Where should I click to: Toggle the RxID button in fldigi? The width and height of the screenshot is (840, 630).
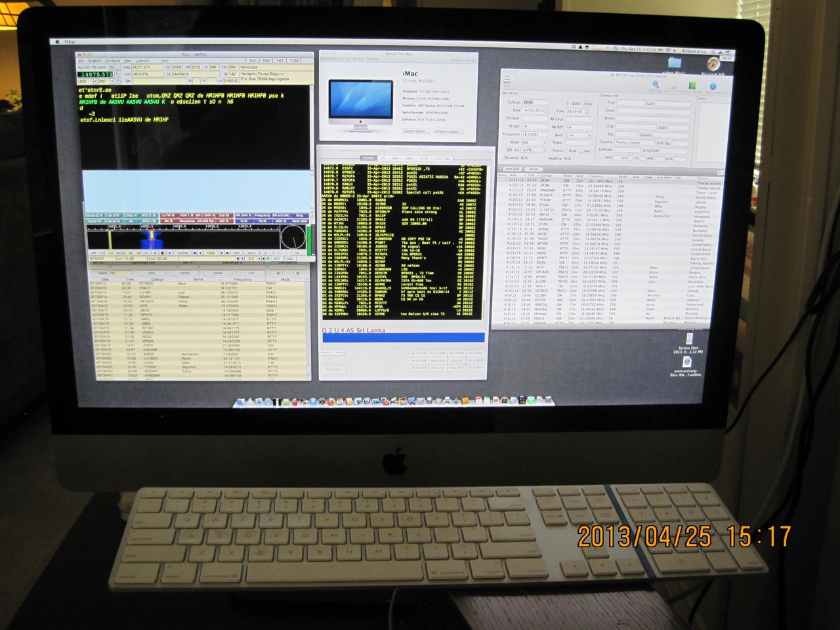[266, 60]
